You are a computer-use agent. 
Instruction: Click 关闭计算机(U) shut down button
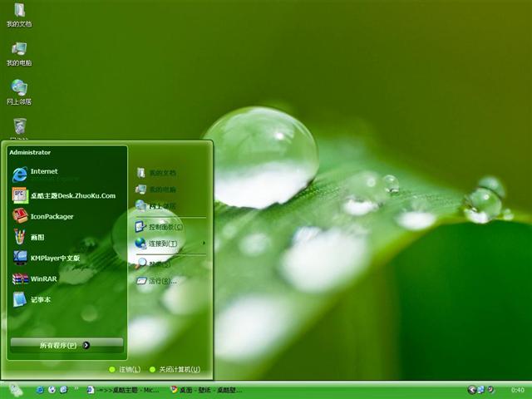tap(175, 369)
